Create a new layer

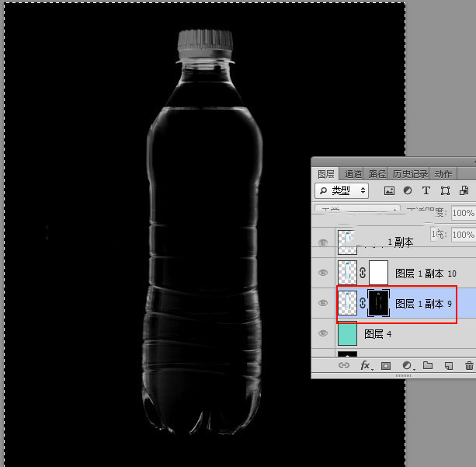(x=448, y=365)
